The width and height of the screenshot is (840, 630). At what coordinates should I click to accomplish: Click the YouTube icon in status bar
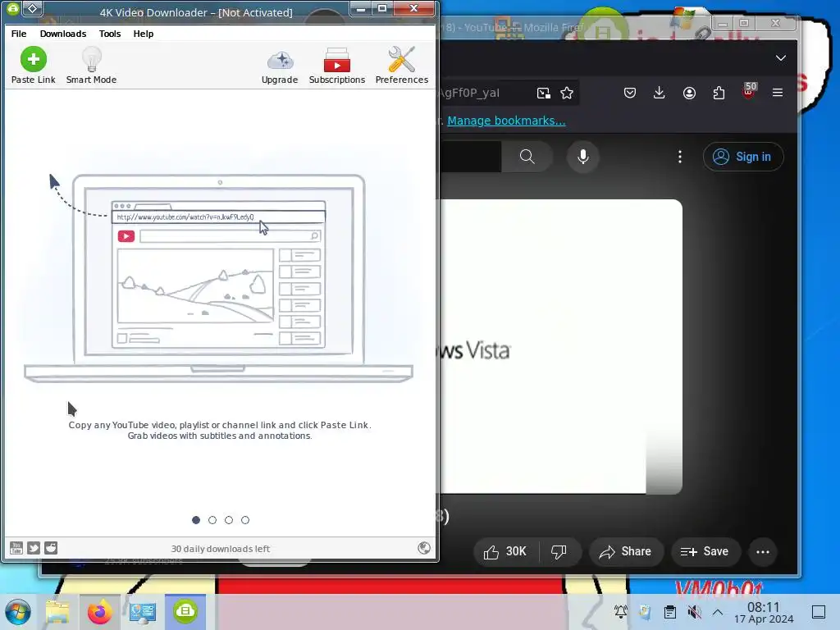(16, 547)
